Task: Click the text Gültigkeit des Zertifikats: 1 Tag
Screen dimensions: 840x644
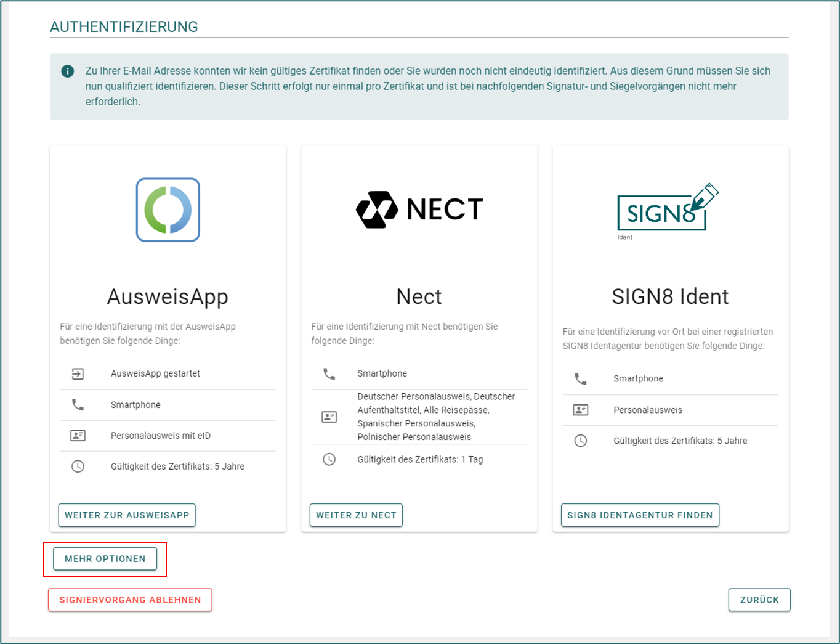Action: coord(420,459)
